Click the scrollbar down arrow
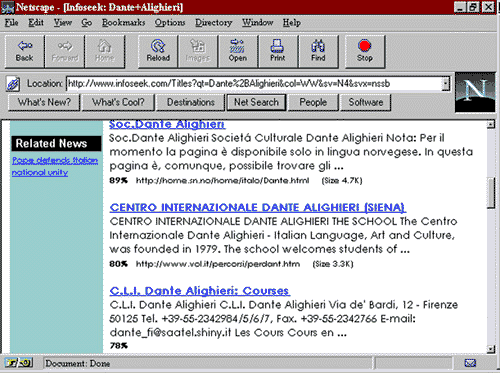This screenshot has width=500, height=373. tap(491, 349)
